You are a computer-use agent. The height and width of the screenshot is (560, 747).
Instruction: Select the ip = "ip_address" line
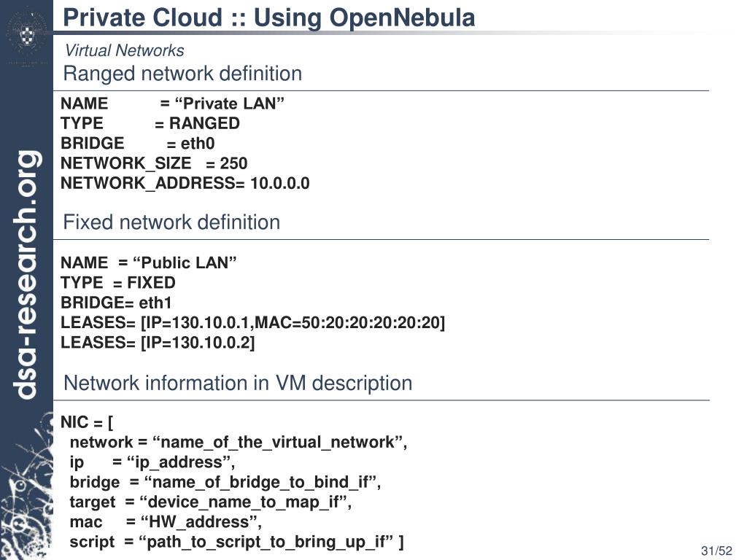click(152, 463)
